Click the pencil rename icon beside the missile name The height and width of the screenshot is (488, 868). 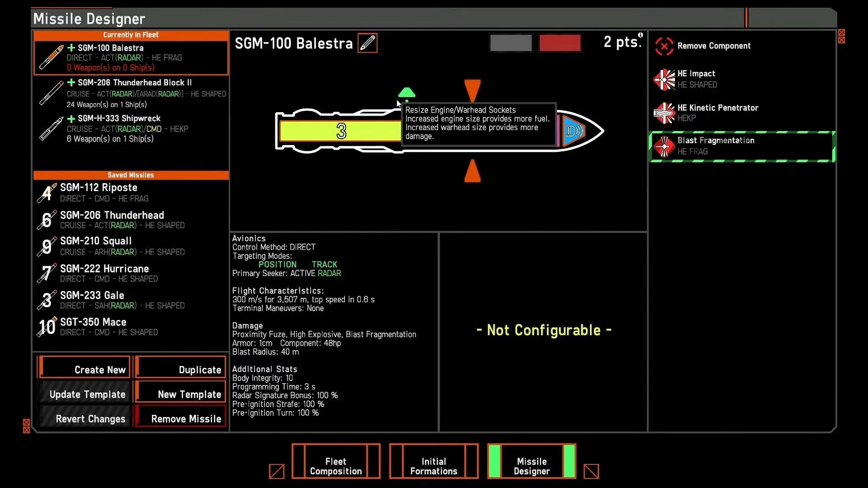tap(367, 43)
